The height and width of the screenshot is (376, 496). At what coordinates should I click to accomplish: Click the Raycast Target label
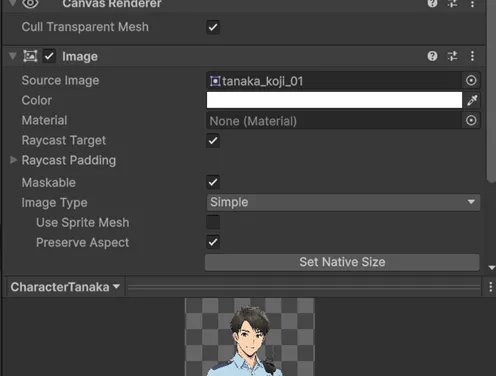tap(64, 141)
